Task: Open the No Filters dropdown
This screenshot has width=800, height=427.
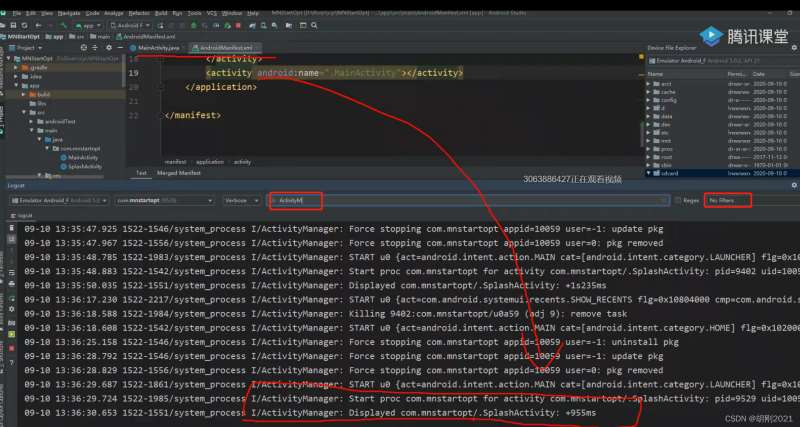Action: click(727, 200)
